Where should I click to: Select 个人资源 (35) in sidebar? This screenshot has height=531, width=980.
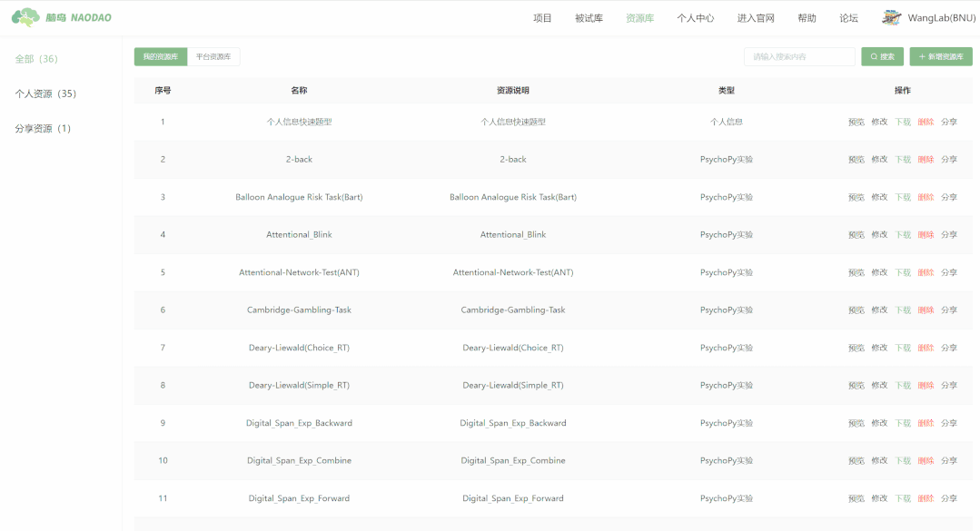click(45, 93)
